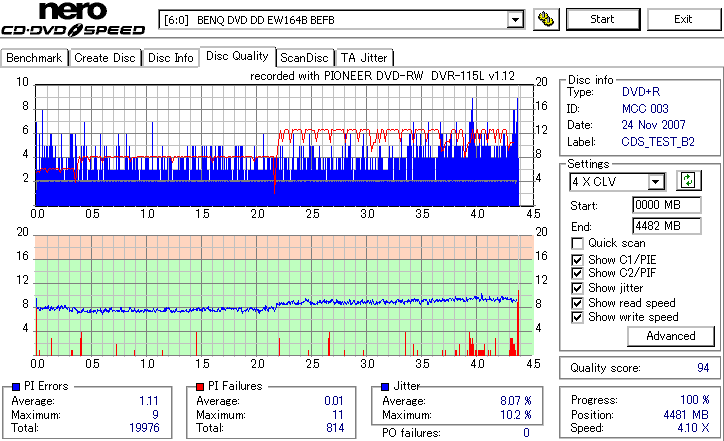Image resolution: width=724 pixels, height=441 pixels.
Task: Click the blue Jitter legend square
Action: (x=385, y=387)
